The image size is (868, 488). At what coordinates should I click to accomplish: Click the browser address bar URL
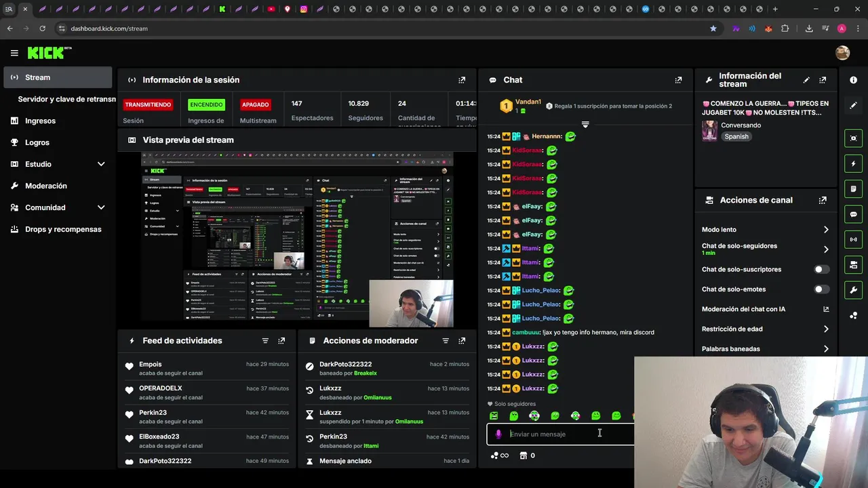[109, 28]
